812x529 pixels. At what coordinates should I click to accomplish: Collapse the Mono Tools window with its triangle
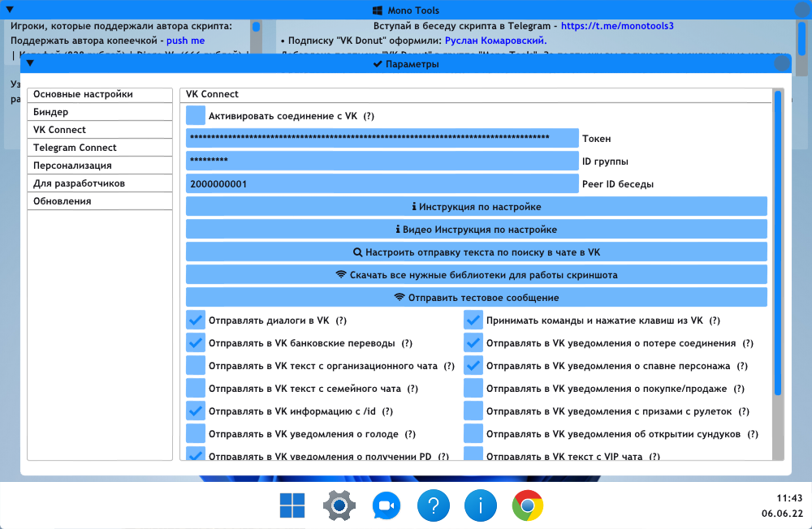9,10
